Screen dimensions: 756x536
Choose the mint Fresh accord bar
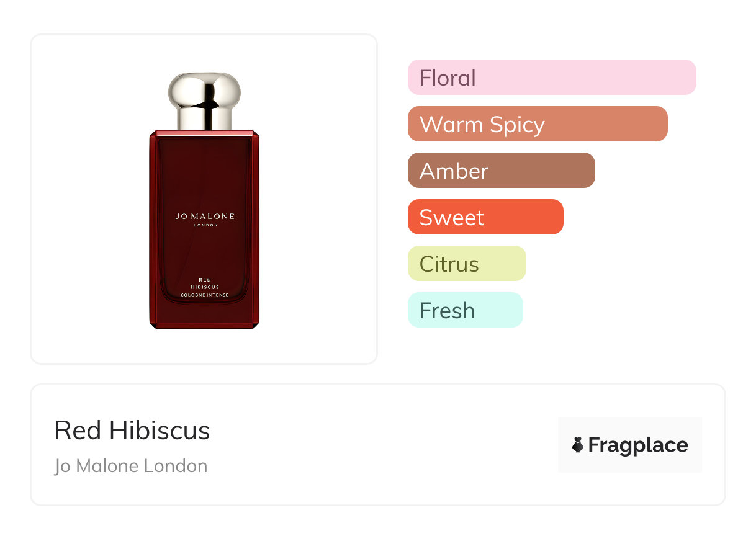point(466,310)
